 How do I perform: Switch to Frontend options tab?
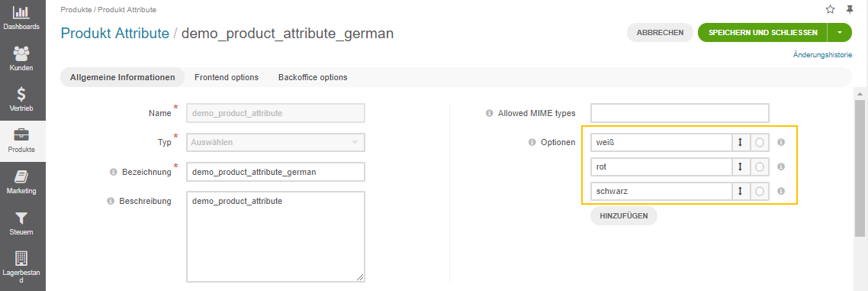227,78
